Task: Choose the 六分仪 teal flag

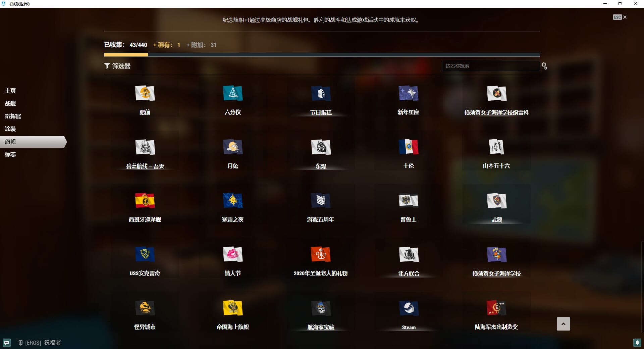Action: point(232,94)
